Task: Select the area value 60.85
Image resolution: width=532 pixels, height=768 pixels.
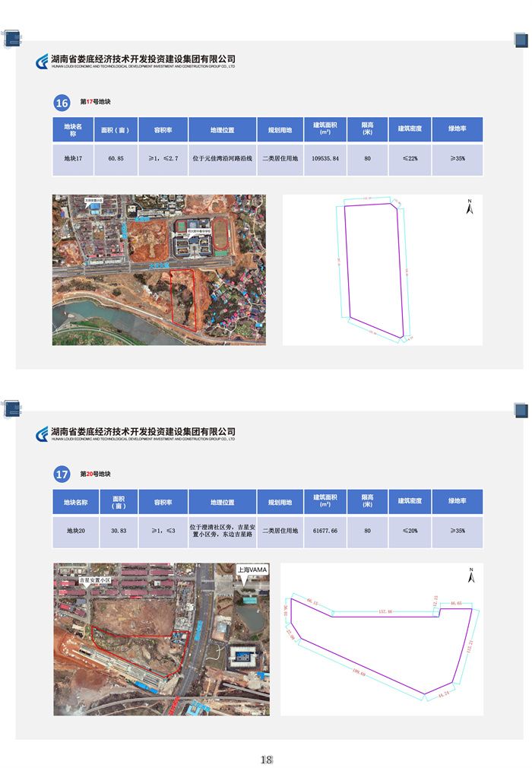Action: coord(116,159)
